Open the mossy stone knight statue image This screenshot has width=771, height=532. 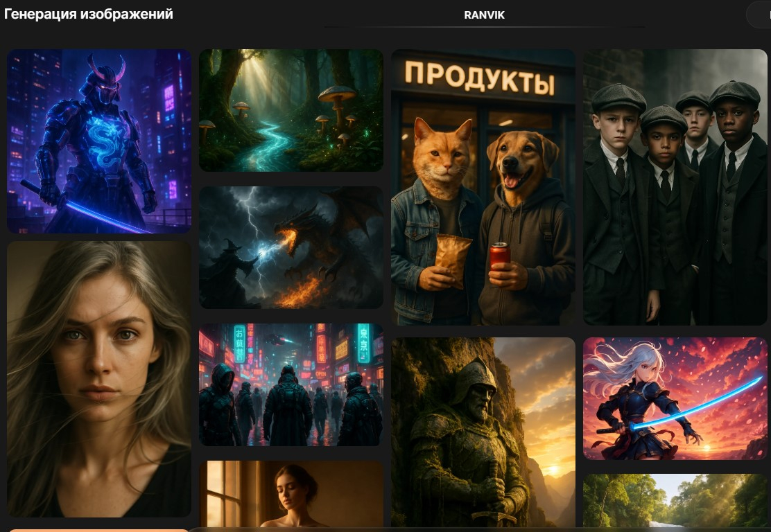483,432
